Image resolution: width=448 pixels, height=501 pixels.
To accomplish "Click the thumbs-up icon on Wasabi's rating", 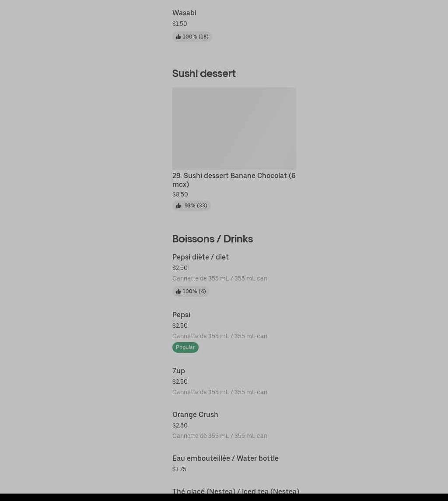I will (178, 37).
